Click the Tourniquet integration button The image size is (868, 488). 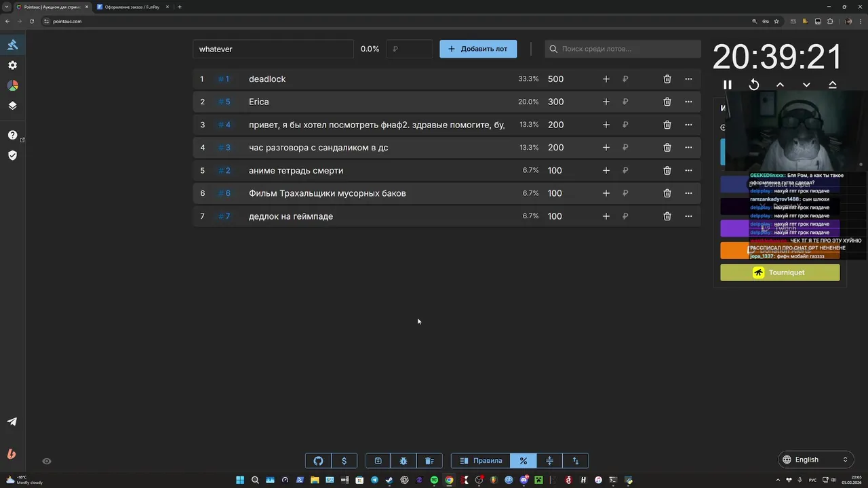780,272
